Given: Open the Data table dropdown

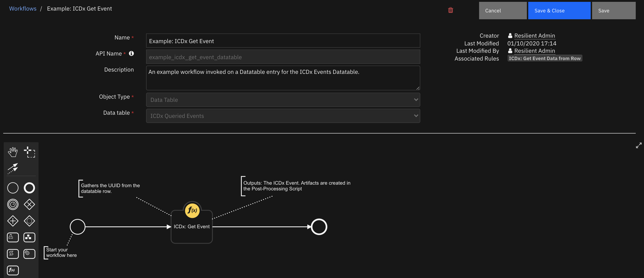Looking at the screenshot, I should tap(283, 116).
